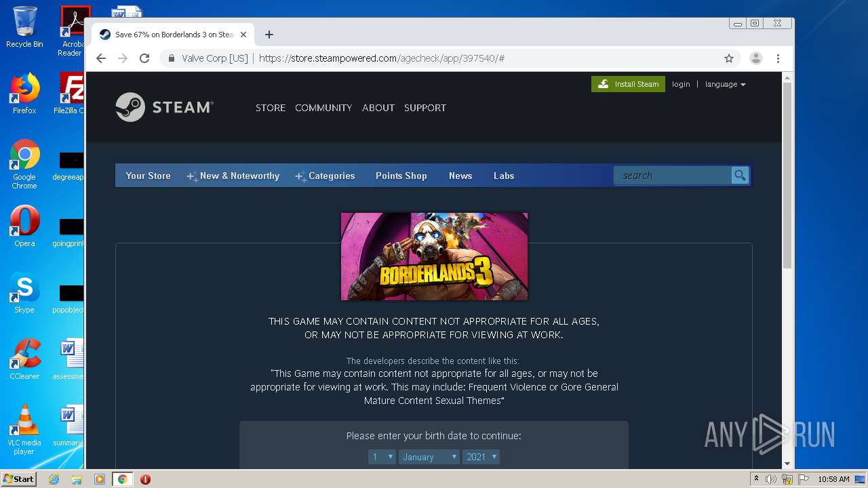Open the media player taskbar icon

100,479
